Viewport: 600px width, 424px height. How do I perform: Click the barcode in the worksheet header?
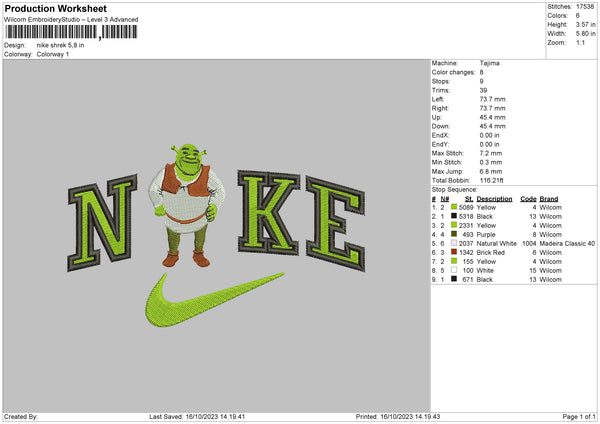(x=72, y=32)
